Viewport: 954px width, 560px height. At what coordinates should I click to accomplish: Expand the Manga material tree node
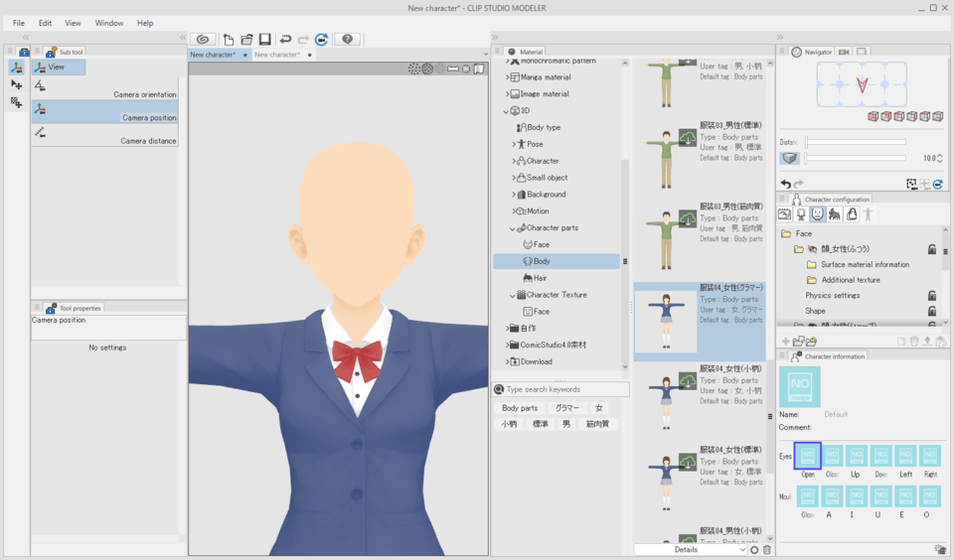pos(507,77)
